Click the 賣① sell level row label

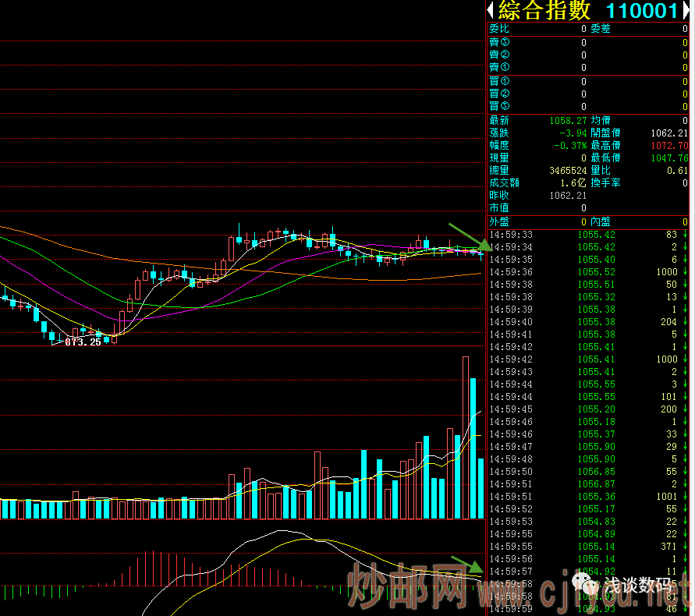[499, 67]
